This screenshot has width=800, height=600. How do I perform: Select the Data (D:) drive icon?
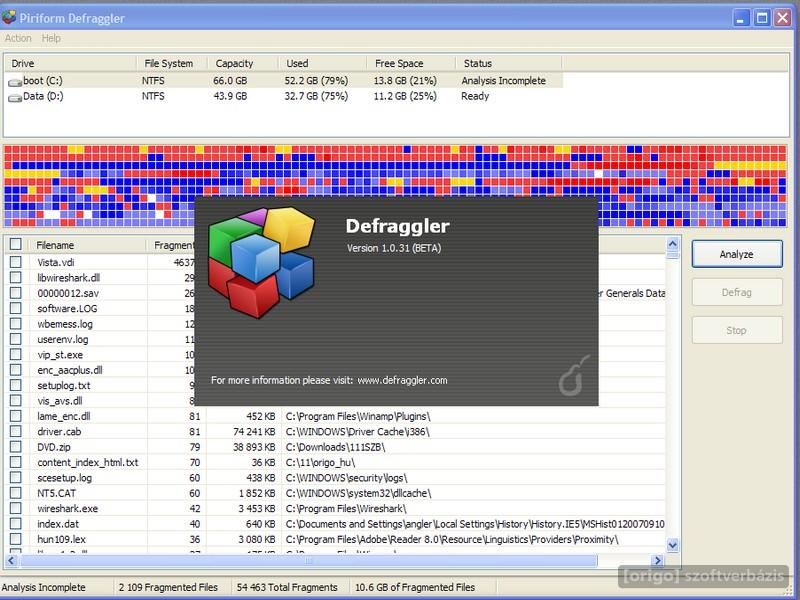(x=14, y=97)
